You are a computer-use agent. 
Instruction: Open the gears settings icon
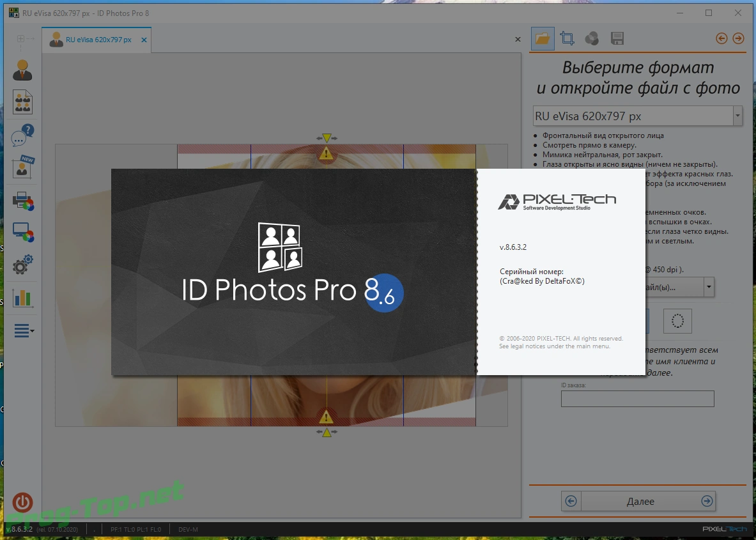(22, 265)
